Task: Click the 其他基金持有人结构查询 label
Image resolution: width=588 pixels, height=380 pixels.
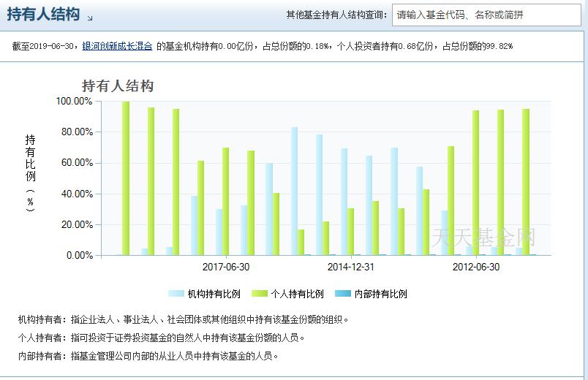Action: click(336, 15)
